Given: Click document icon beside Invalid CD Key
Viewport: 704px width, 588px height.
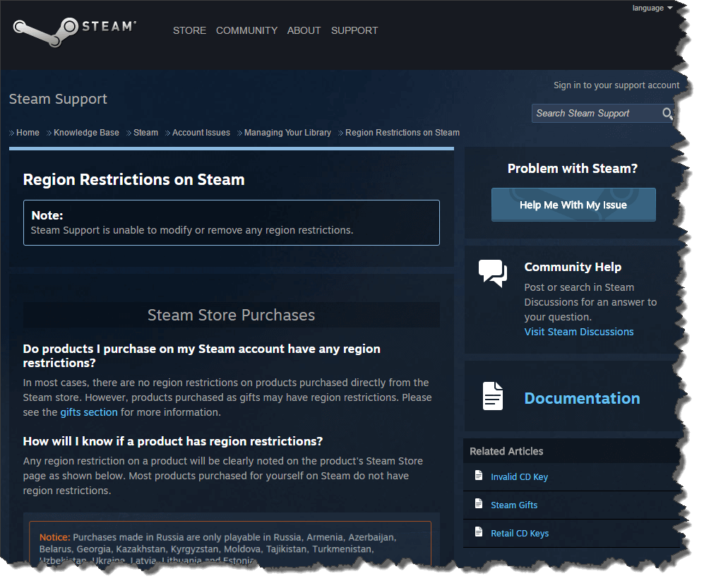Looking at the screenshot, I should [479, 475].
